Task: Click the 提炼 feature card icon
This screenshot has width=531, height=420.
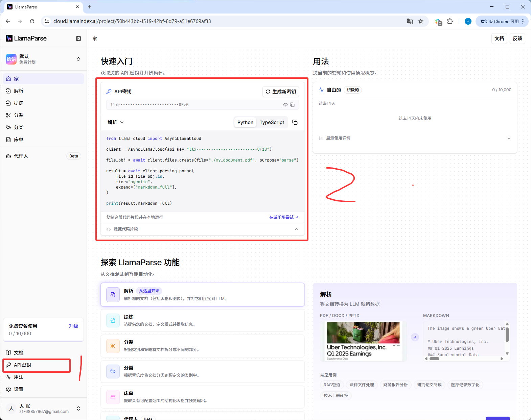Action: pyautogui.click(x=113, y=320)
